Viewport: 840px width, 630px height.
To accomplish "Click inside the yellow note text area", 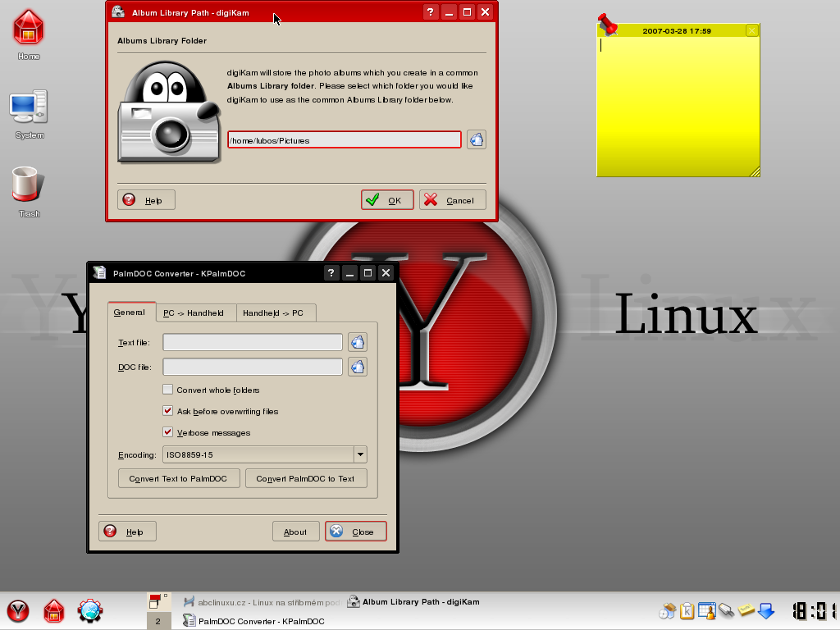I will pos(678,107).
